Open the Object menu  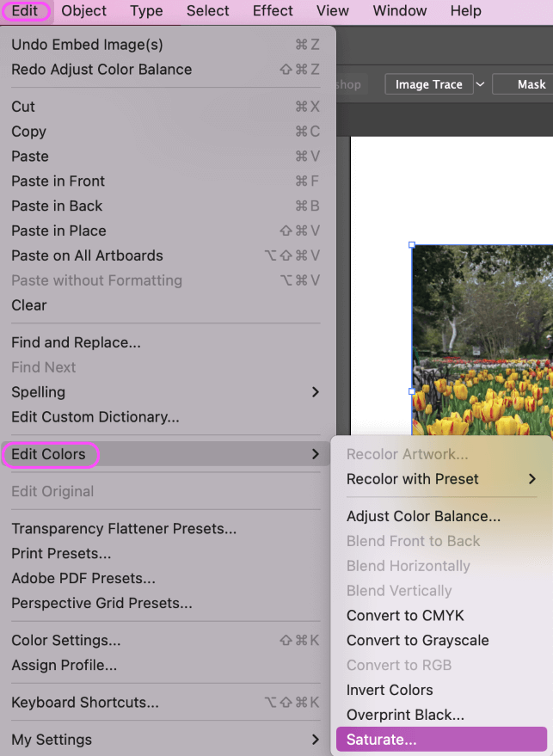tap(84, 11)
